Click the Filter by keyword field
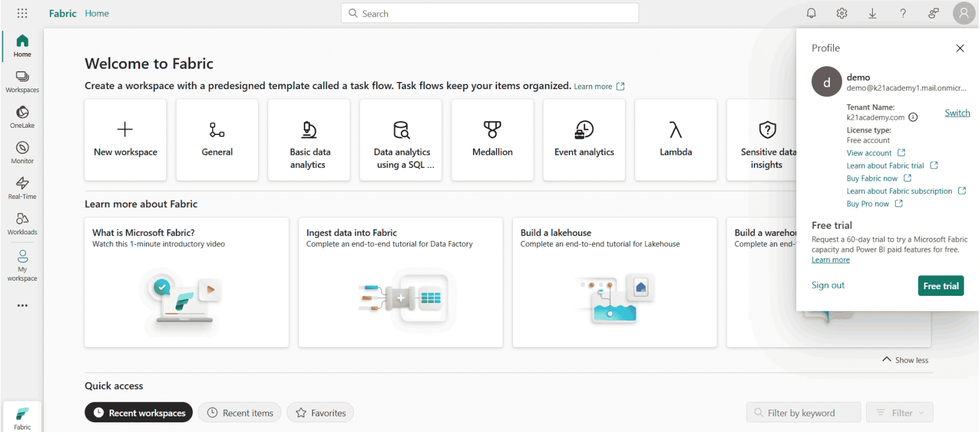The width and height of the screenshot is (980, 435). 803,413
